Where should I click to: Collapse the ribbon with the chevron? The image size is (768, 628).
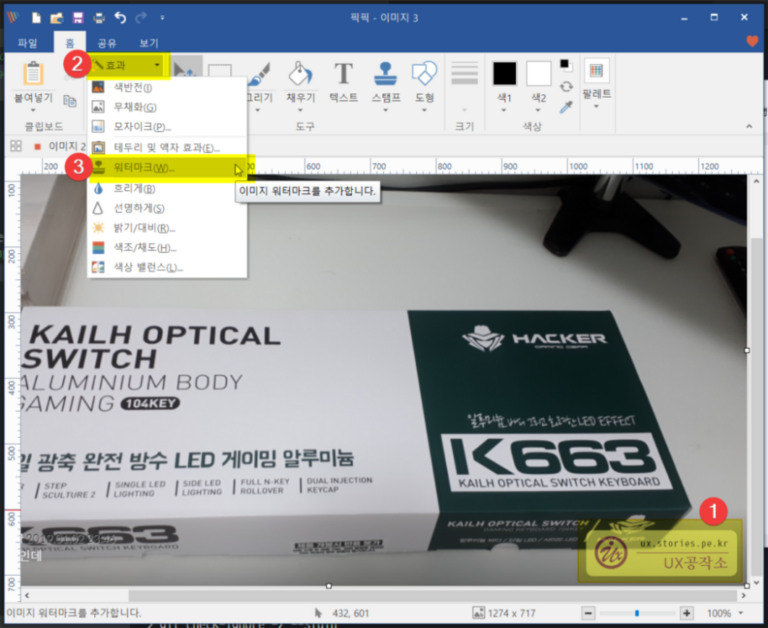coord(749,126)
